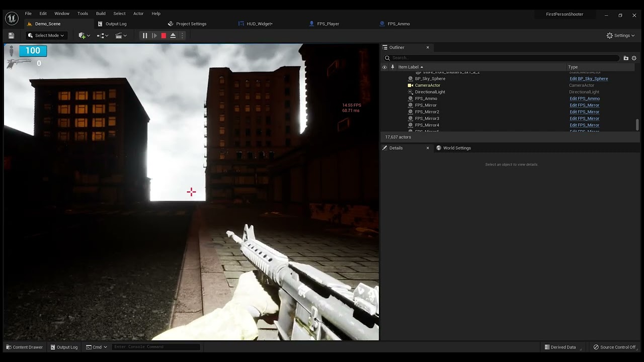This screenshot has width=644, height=362.
Task: Stop the play session with the red square
Action: [164, 36]
